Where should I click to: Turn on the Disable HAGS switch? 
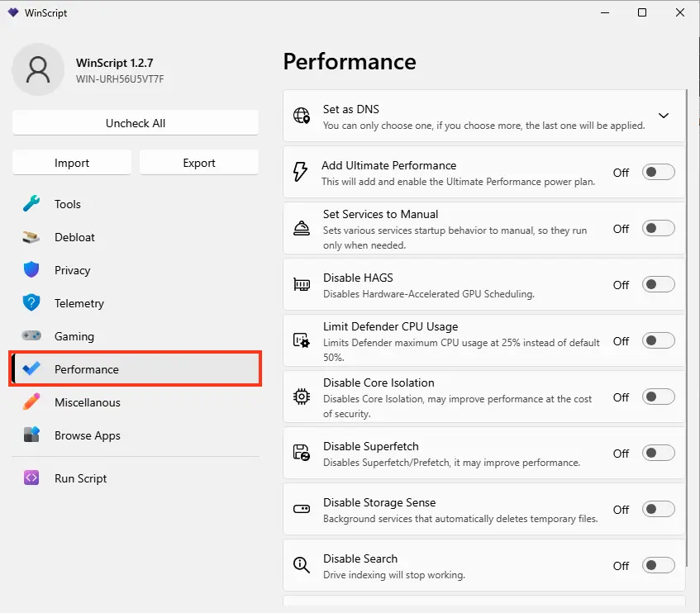[658, 285]
